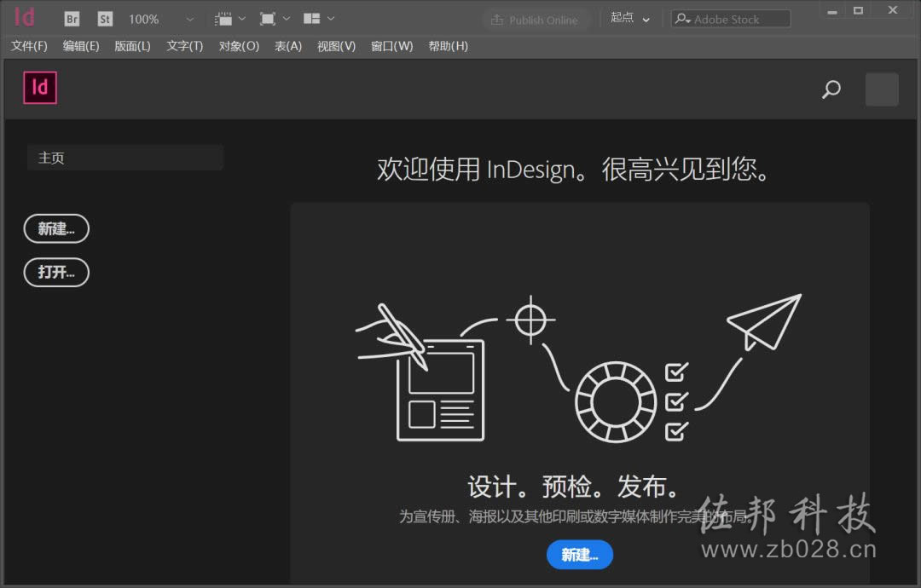The height and width of the screenshot is (588, 921).
Task: Open the 起点 workspace switcher
Action: 629,18
